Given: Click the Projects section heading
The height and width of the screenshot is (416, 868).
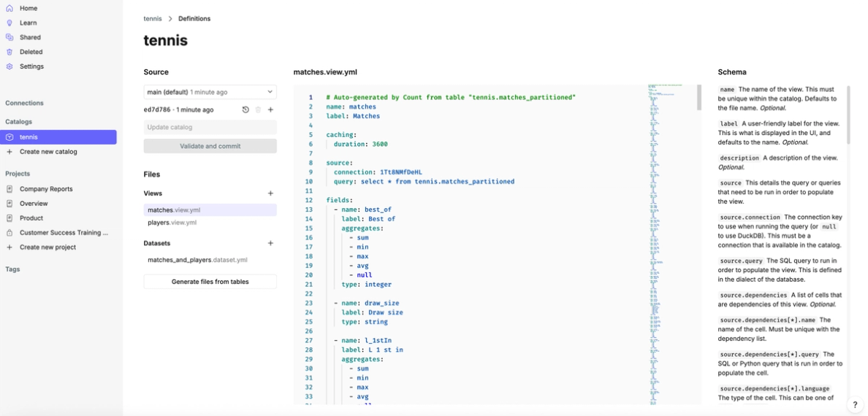Looking at the screenshot, I should click(x=18, y=174).
